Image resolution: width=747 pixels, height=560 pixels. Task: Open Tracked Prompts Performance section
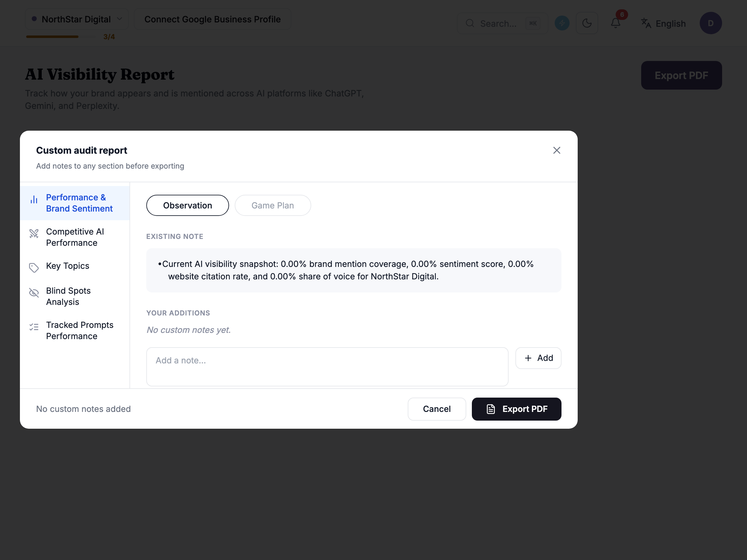coord(75,330)
